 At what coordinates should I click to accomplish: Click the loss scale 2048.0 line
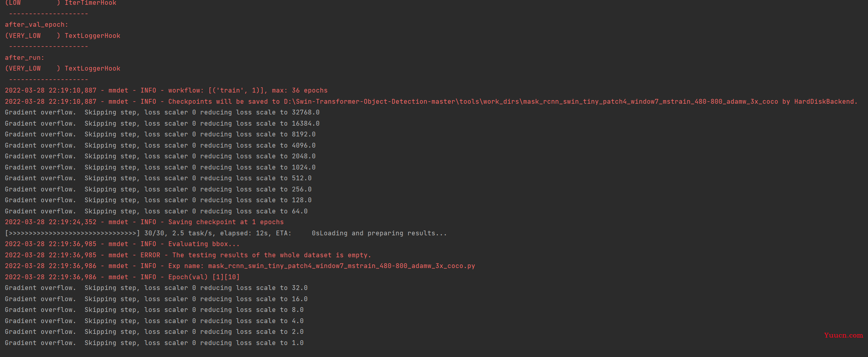pyautogui.click(x=160, y=156)
